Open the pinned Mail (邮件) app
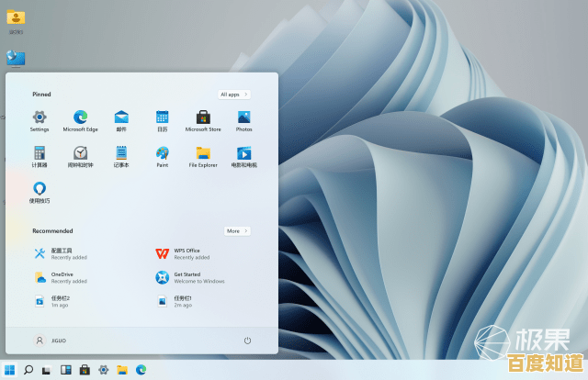 (121, 117)
